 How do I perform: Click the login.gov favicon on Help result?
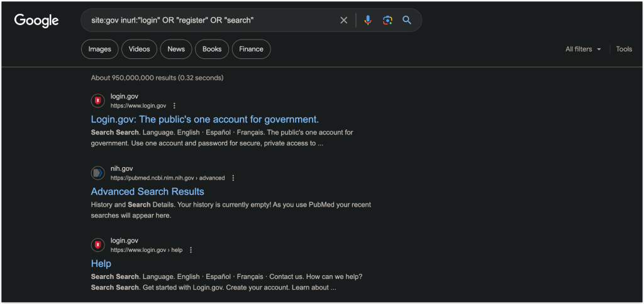tap(97, 245)
